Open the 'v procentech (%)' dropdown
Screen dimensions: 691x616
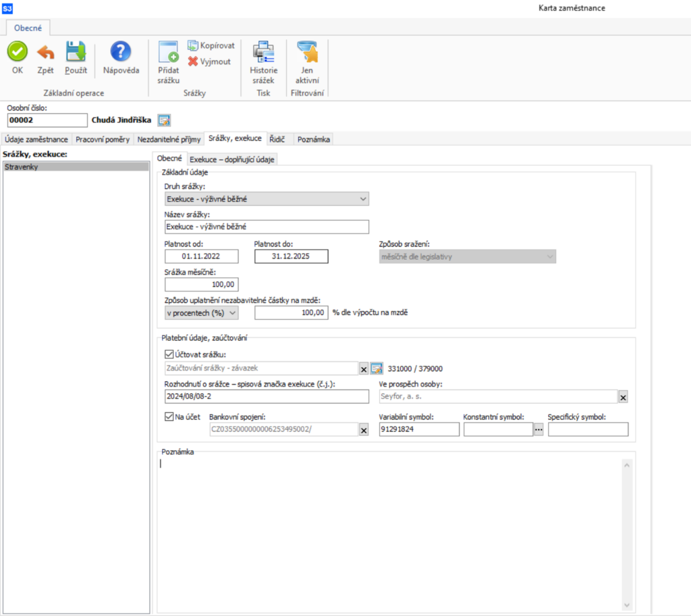[233, 312]
